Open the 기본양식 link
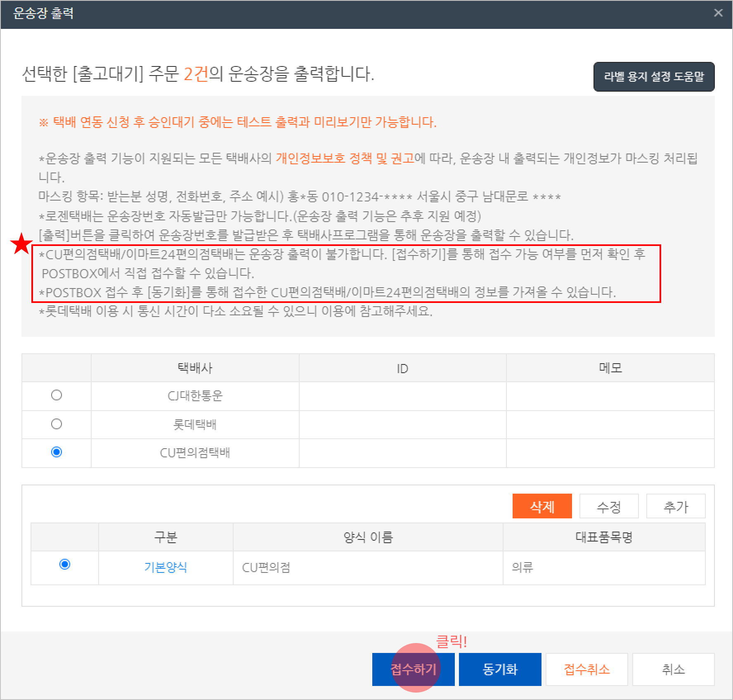Viewport: 733px width, 700px height. point(166,568)
